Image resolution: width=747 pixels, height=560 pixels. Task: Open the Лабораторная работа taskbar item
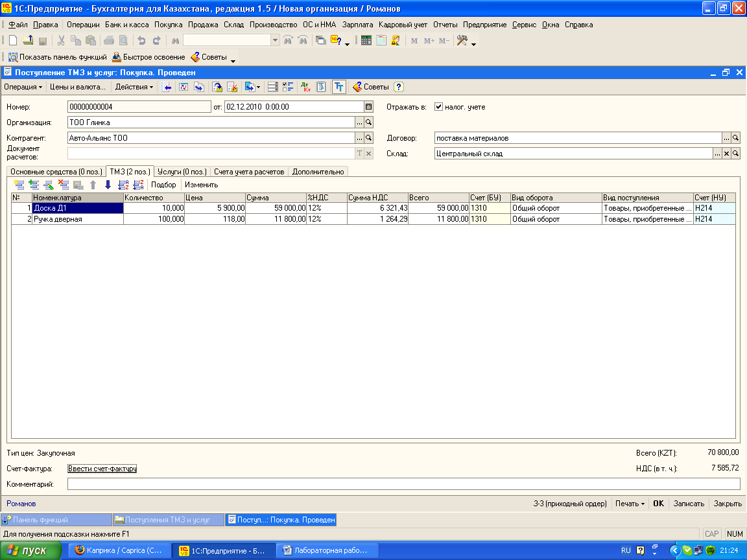(x=329, y=550)
